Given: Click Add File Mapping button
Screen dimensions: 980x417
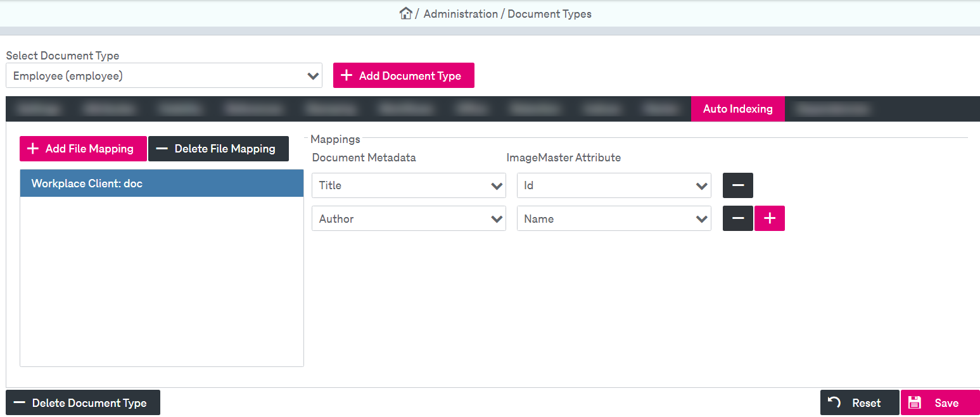Looking at the screenshot, I should point(83,149).
